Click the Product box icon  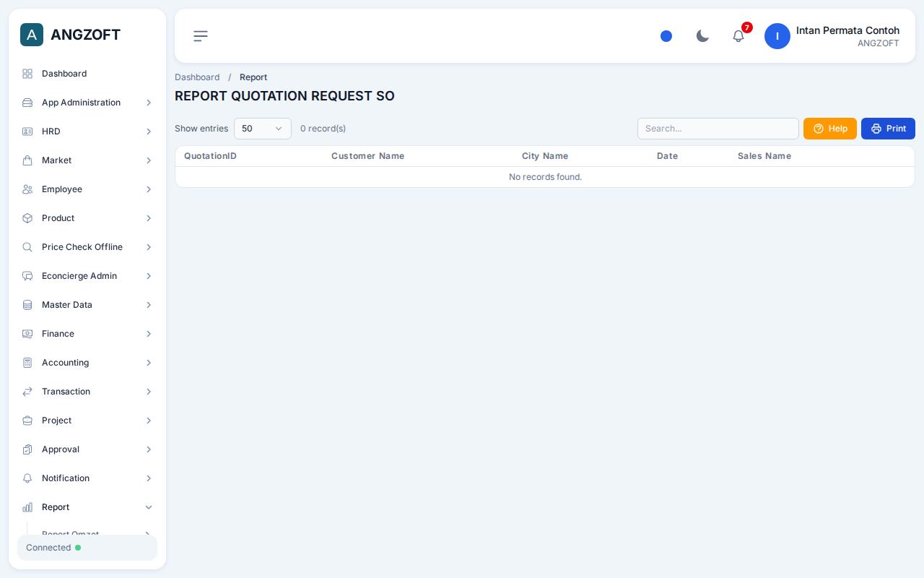tap(27, 218)
